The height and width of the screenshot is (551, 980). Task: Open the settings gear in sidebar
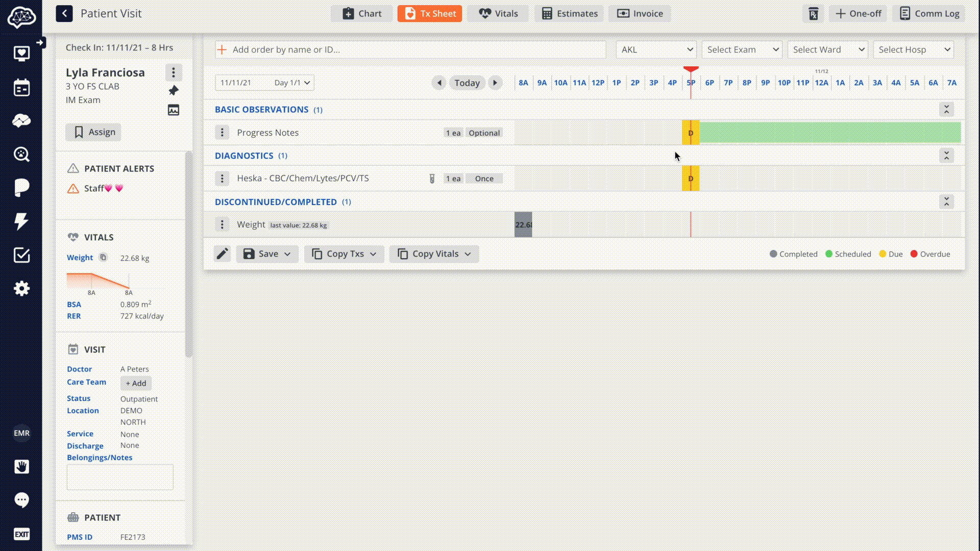21,289
